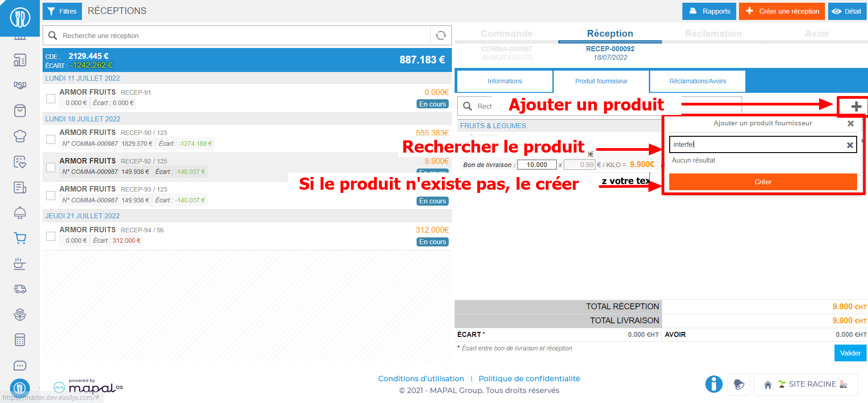The image size is (868, 403).
Task: Close the Ajouter un produit fournisseur popup
Action: [x=851, y=123]
